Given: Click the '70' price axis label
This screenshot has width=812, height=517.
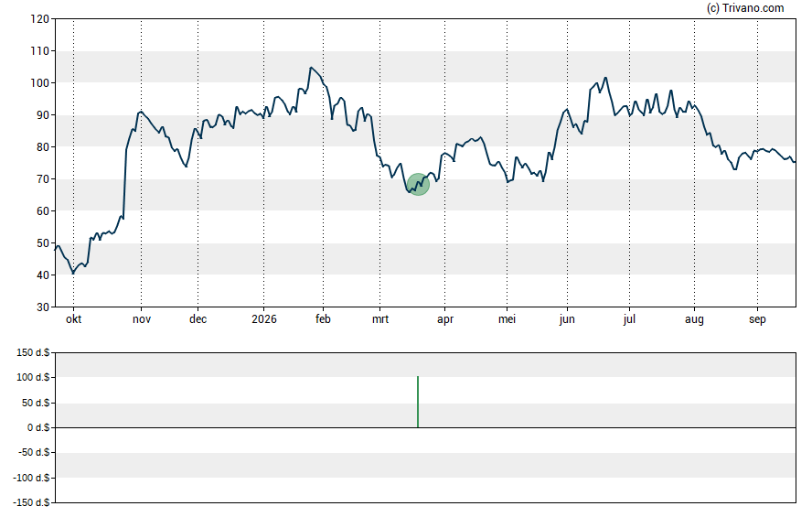Looking at the screenshot, I should click(43, 179).
